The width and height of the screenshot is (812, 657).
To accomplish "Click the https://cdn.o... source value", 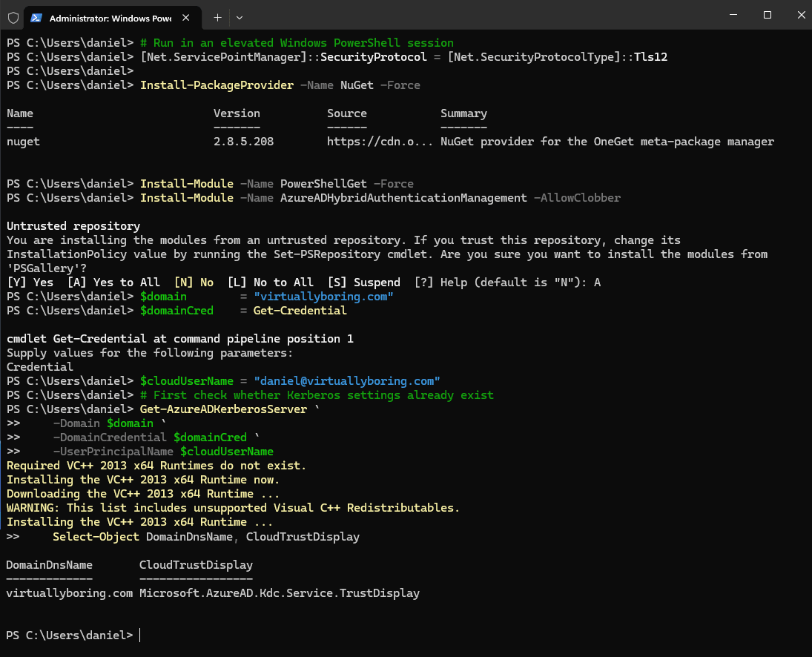I will tap(380, 142).
